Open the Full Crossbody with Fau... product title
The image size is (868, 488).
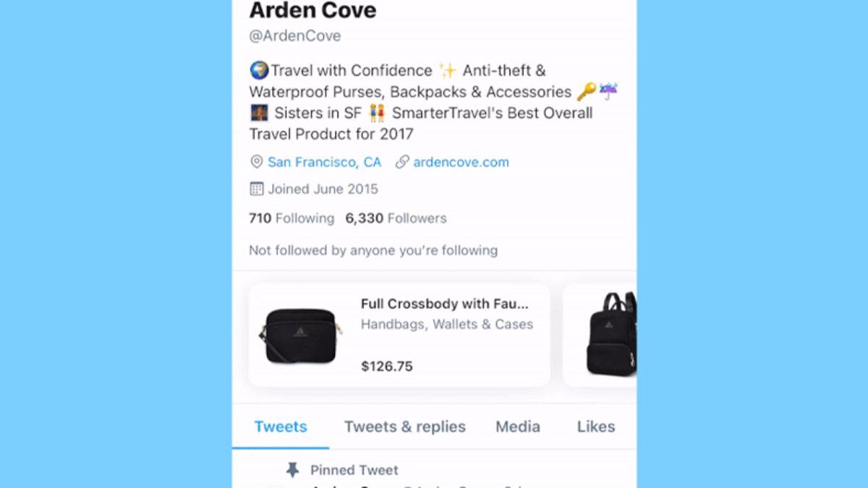(445, 304)
